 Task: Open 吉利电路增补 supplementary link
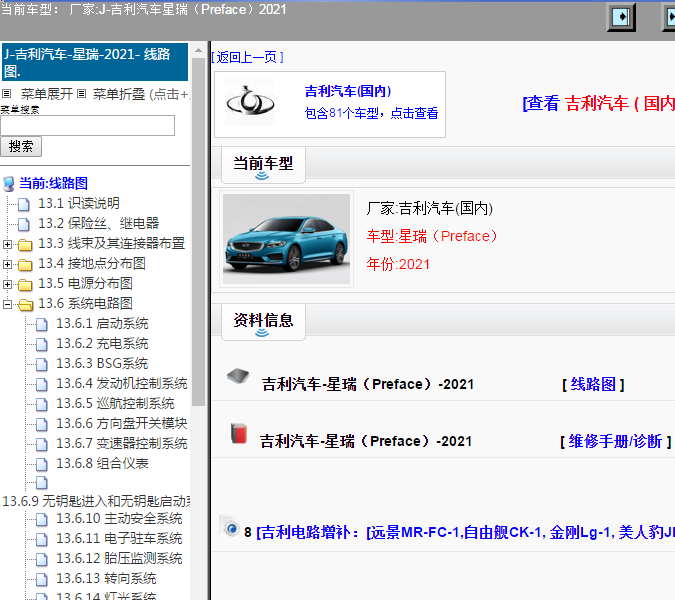465,532
